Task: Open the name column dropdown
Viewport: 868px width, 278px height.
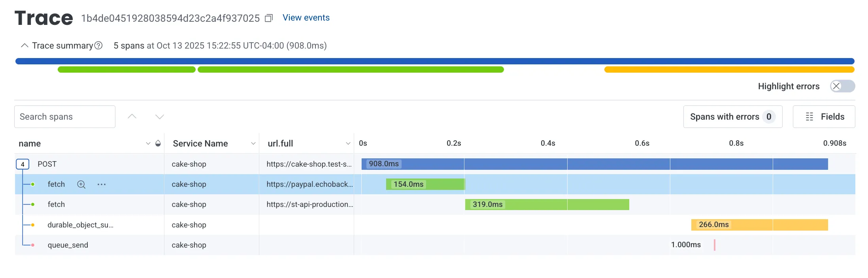Action: tap(148, 143)
